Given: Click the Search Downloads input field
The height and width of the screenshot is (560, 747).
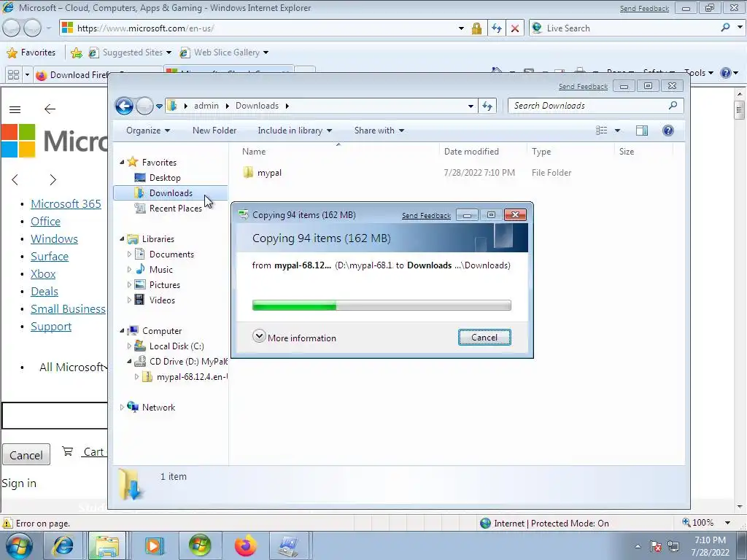Looking at the screenshot, I should [589, 106].
